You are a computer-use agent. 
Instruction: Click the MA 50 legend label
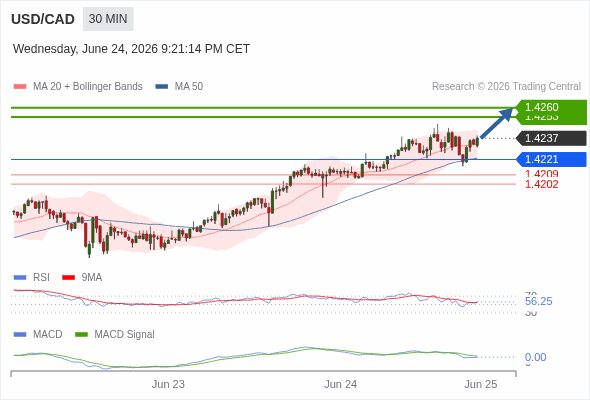click(x=189, y=87)
